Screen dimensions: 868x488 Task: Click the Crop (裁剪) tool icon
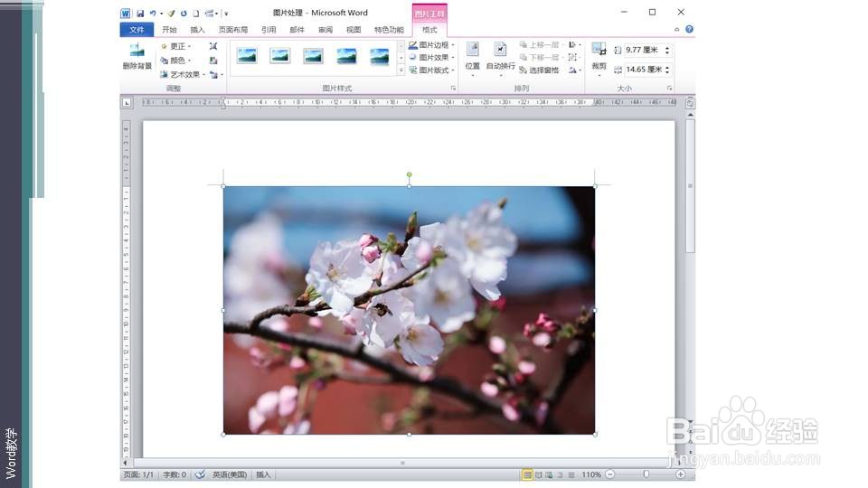599,49
